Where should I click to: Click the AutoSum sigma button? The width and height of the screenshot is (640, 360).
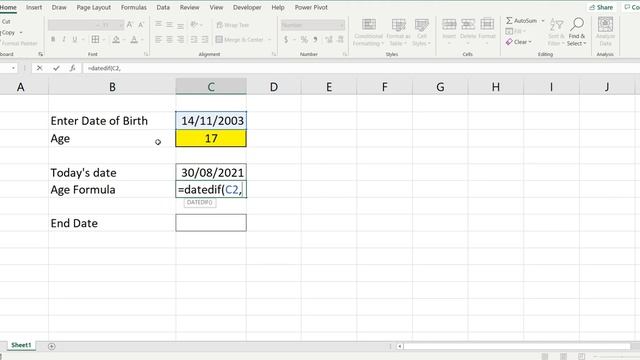[x=521, y=20]
